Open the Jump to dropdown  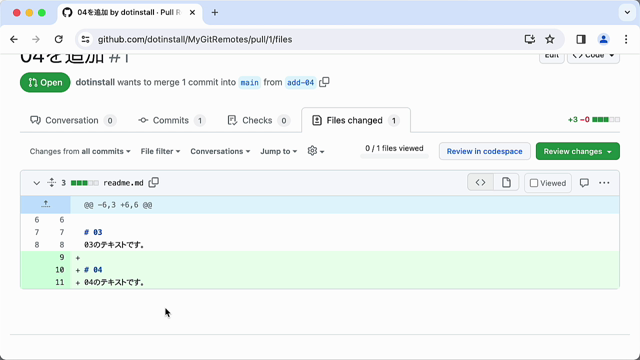coord(279,151)
